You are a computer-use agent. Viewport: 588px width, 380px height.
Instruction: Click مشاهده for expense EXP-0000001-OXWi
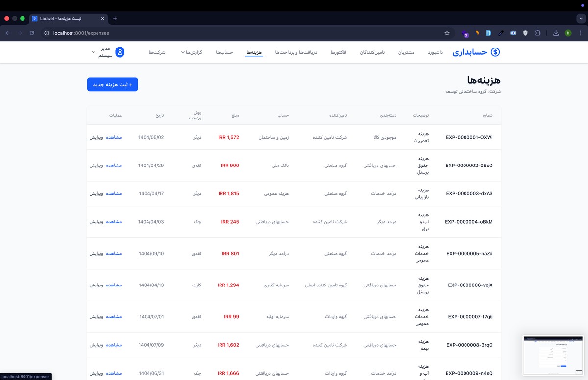coord(114,137)
